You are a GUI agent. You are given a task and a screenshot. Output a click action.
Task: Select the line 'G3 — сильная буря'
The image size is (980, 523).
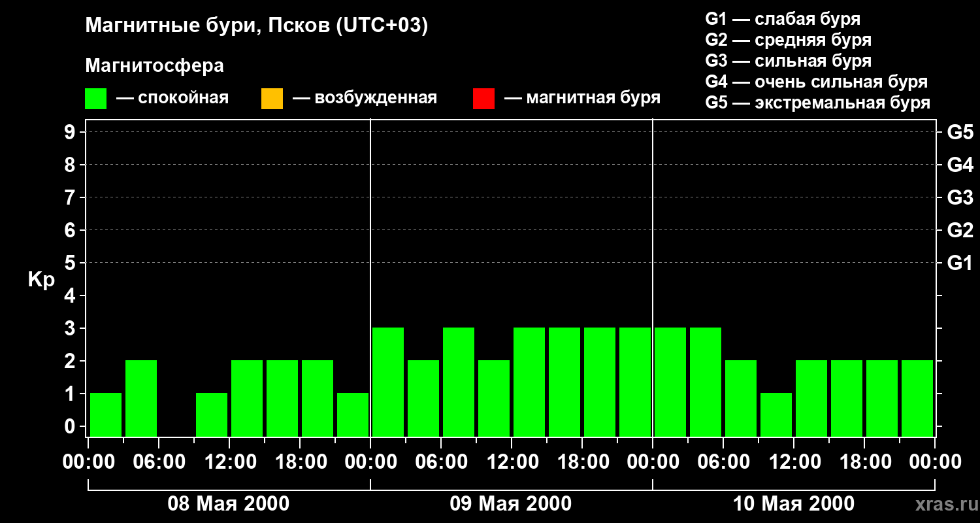pos(788,61)
